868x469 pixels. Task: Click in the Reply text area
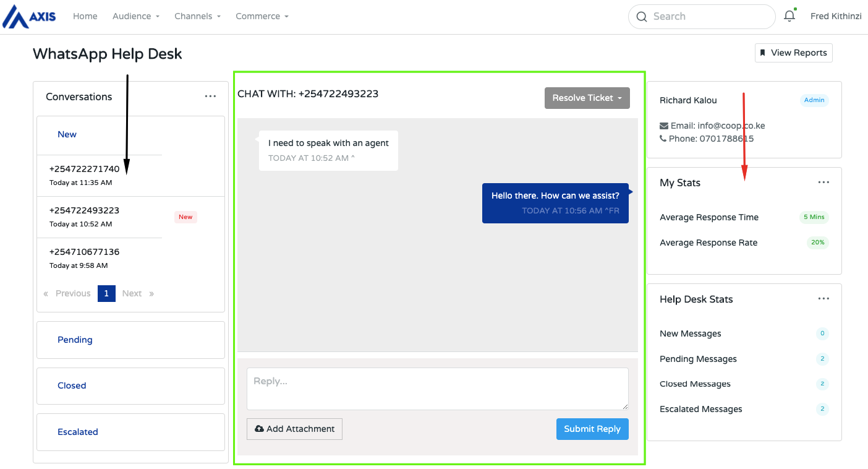click(x=438, y=389)
